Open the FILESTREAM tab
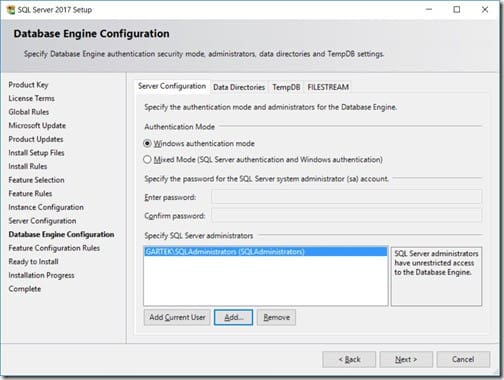Viewport: 504px width, 380px height. click(x=328, y=87)
